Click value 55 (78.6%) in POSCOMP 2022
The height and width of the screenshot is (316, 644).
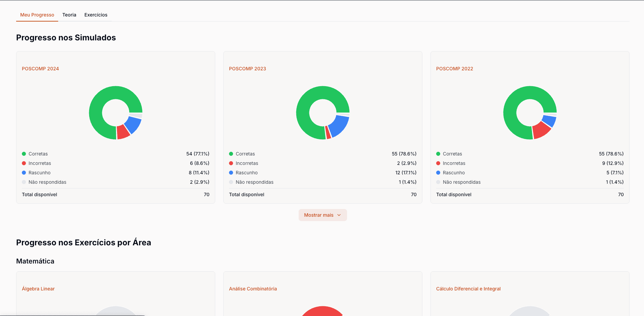611,154
